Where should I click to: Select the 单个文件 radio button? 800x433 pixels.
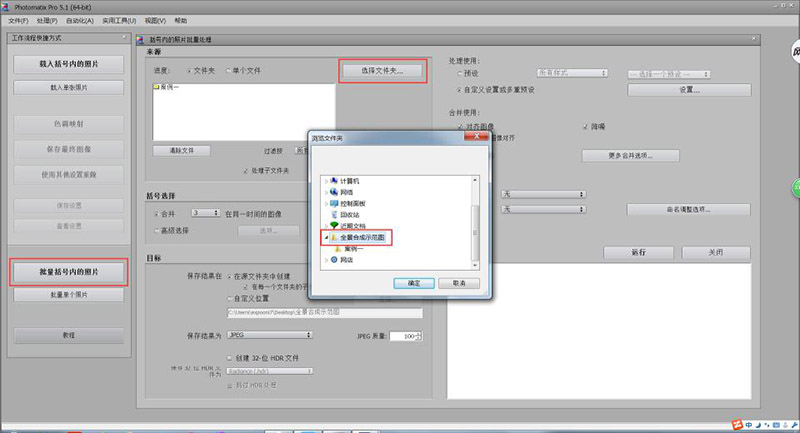(x=226, y=71)
